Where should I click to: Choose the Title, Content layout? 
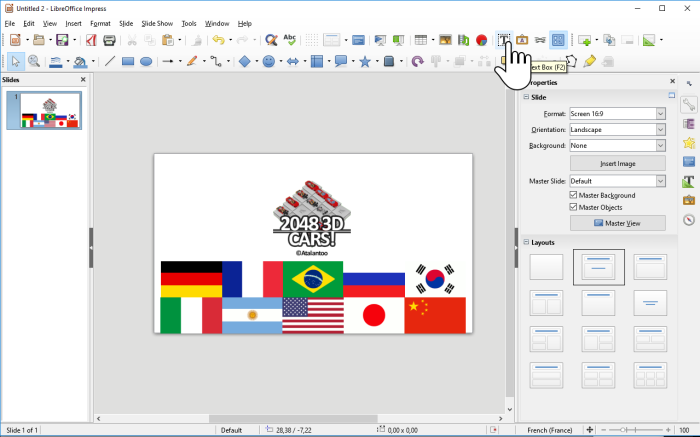[650, 267]
